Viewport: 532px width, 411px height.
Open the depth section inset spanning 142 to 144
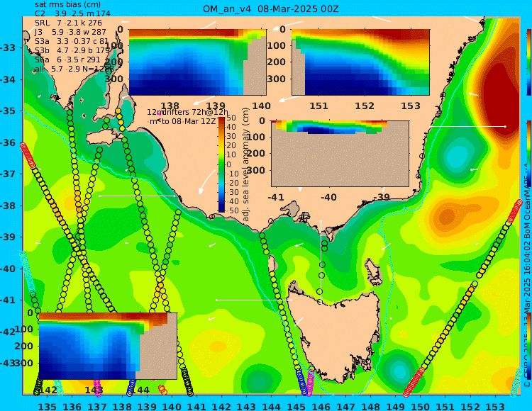click(x=108, y=346)
